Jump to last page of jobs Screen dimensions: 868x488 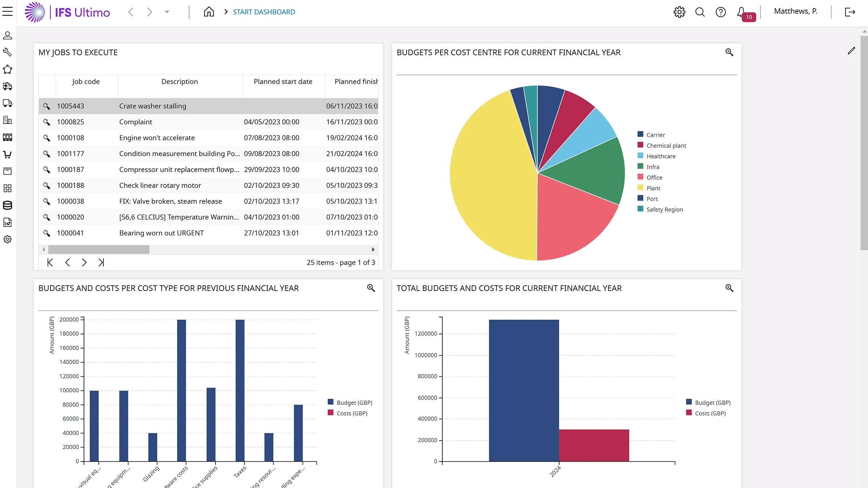click(101, 262)
